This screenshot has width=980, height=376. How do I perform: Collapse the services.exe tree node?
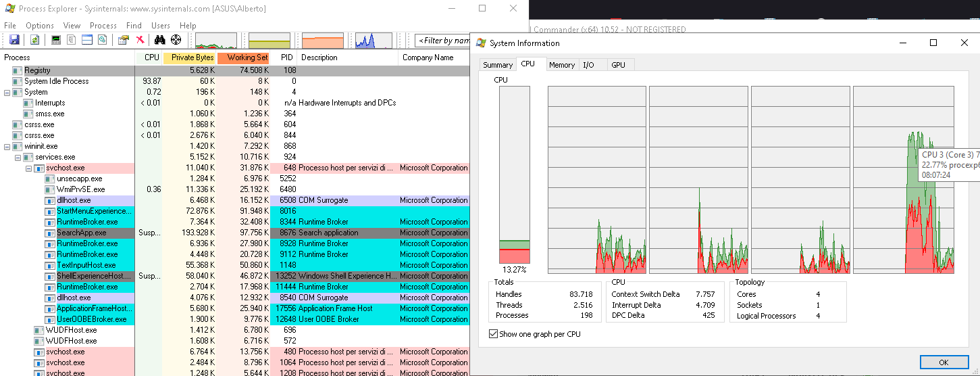point(18,157)
